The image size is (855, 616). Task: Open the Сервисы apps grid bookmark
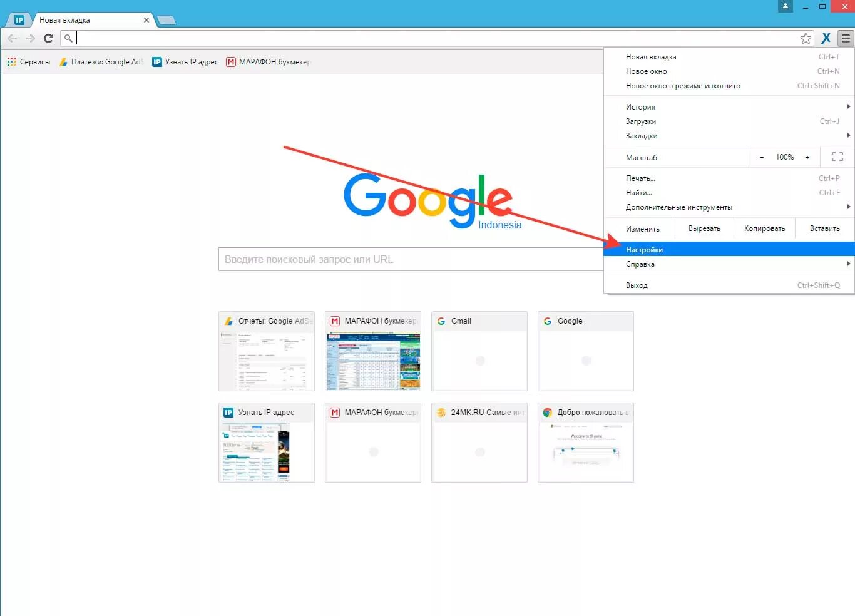coord(29,62)
